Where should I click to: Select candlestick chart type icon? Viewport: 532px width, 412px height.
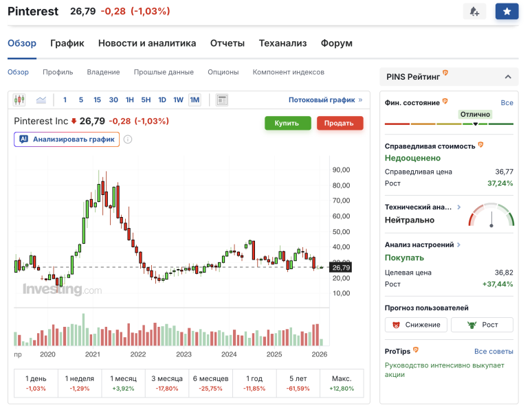coord(19,100)
